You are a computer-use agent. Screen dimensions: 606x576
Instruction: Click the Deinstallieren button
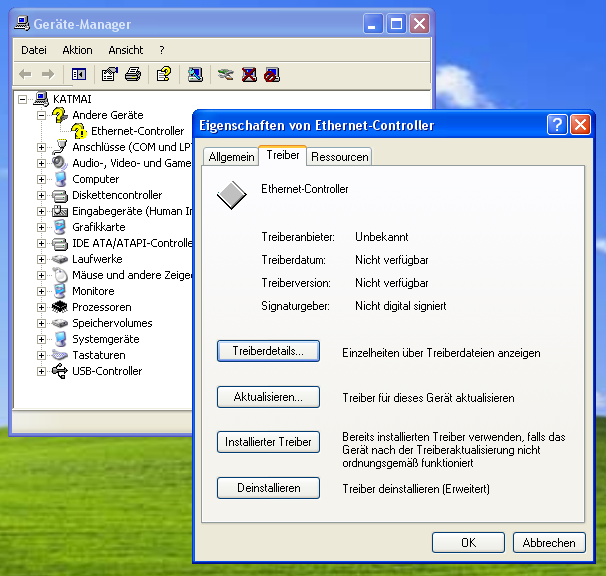tap(268, 488)
